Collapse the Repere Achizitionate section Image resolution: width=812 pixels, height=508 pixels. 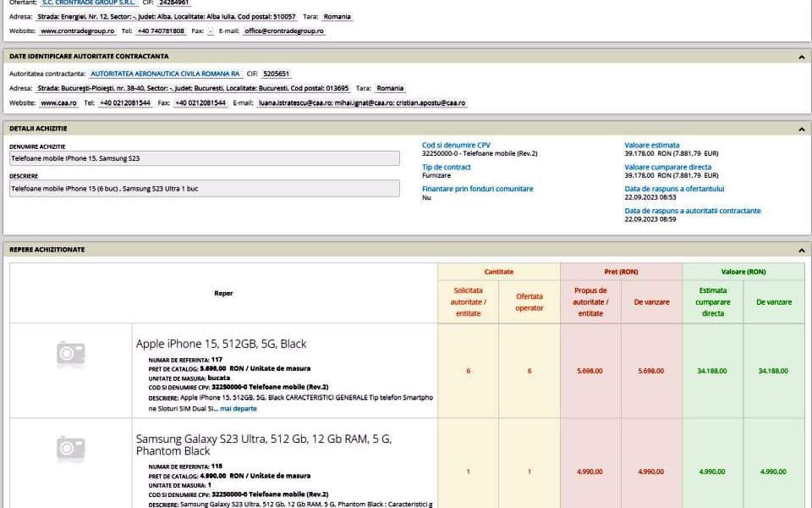(x=801, y=251)
